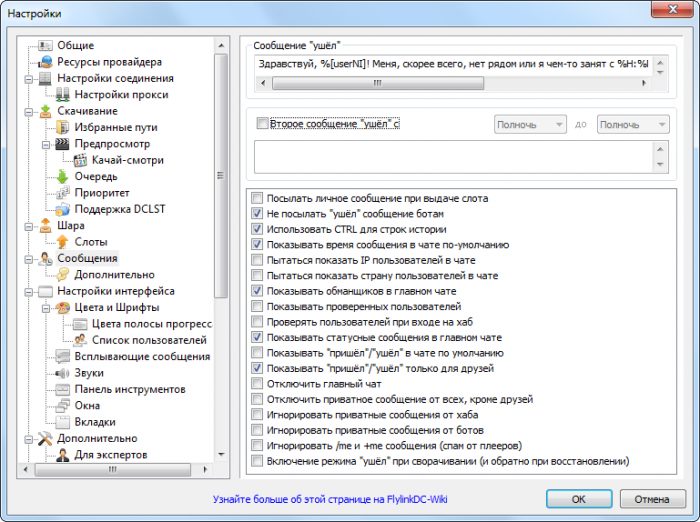Select the film icon beside Предпросмотр

[x=63, y=144]
